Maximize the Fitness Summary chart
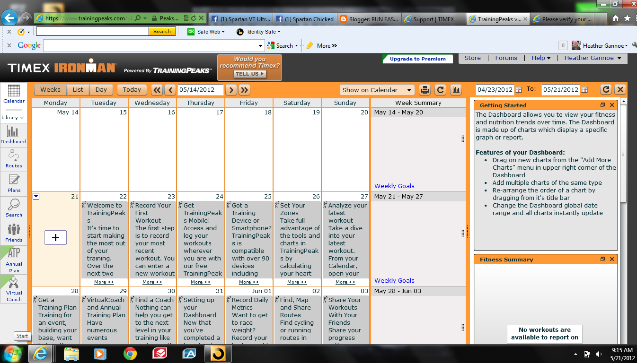The width and height of the screenshot is (637, 364). pos(603,259)
